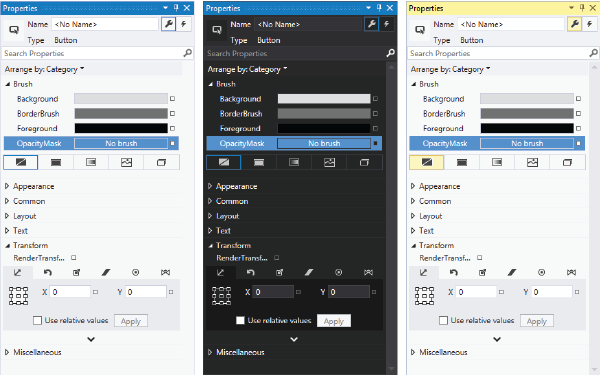Show advanced transform chevron in light blue panel

(x=91, y=339)
